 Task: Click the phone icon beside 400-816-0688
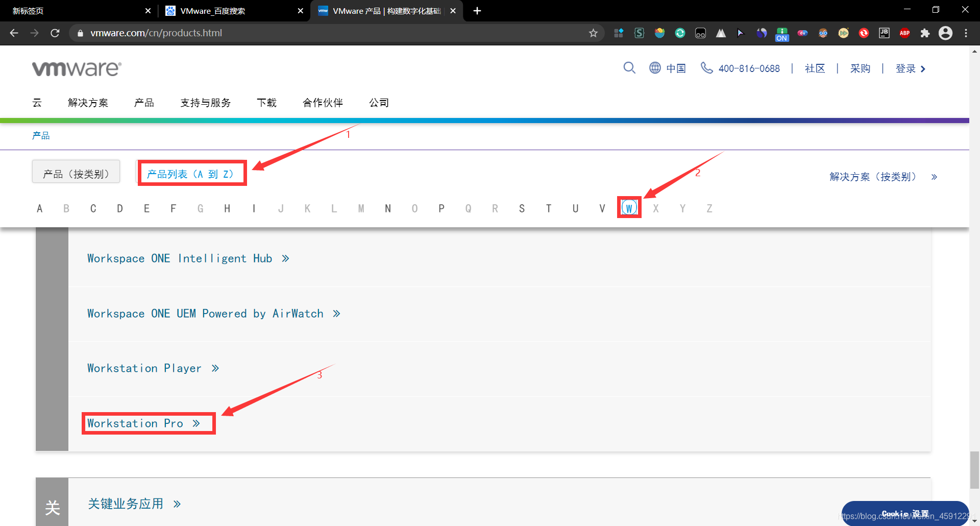pyautogui.click(x=706, y=68)
